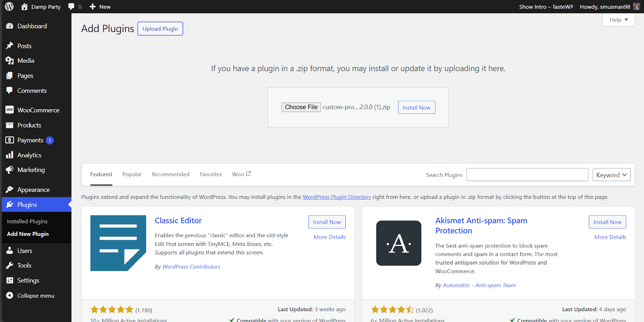This screenshot has width=644, height=322.
Task: Click the Collapse menu arrow icon
Action: pyautogui.click(x=10, y=295)
